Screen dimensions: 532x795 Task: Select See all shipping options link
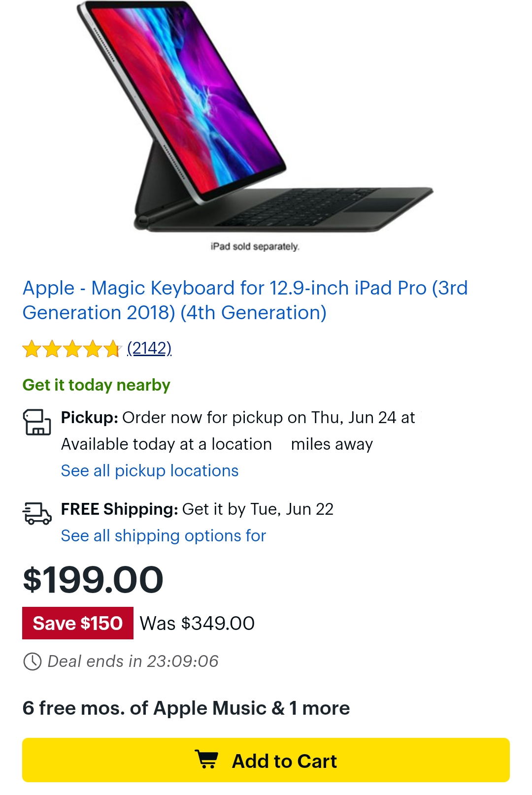click(x=164, y=536)
